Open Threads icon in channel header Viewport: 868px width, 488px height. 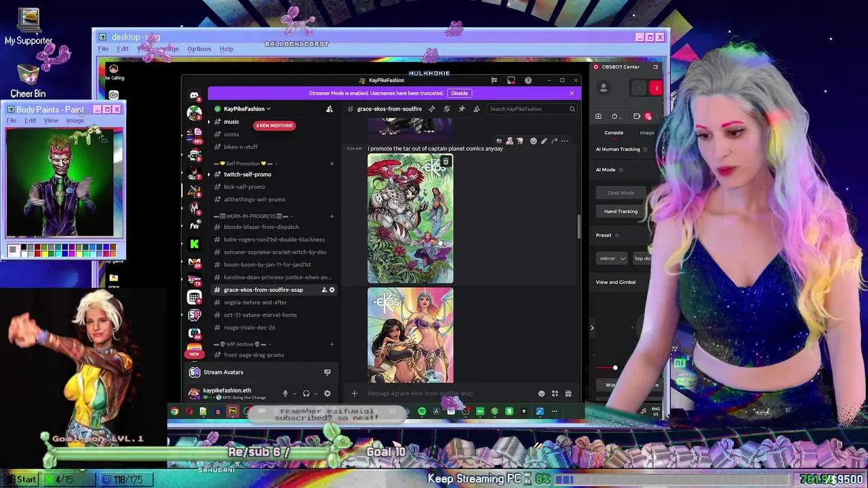431,108
